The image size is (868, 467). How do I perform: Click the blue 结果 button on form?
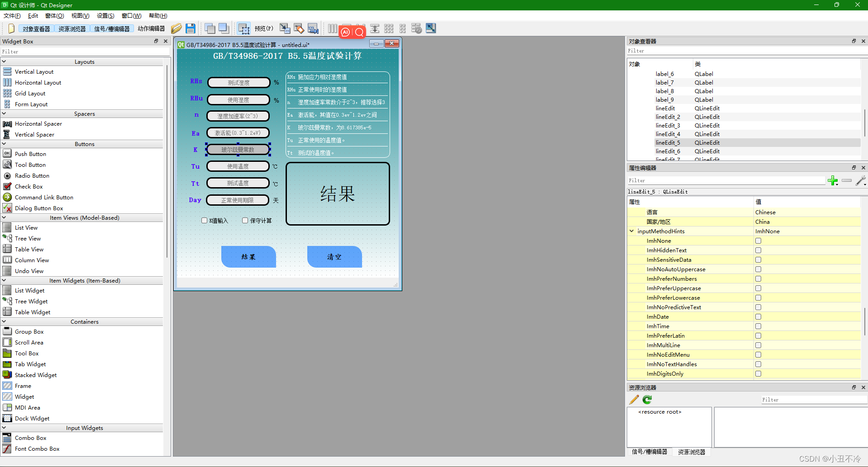point(248,257)
